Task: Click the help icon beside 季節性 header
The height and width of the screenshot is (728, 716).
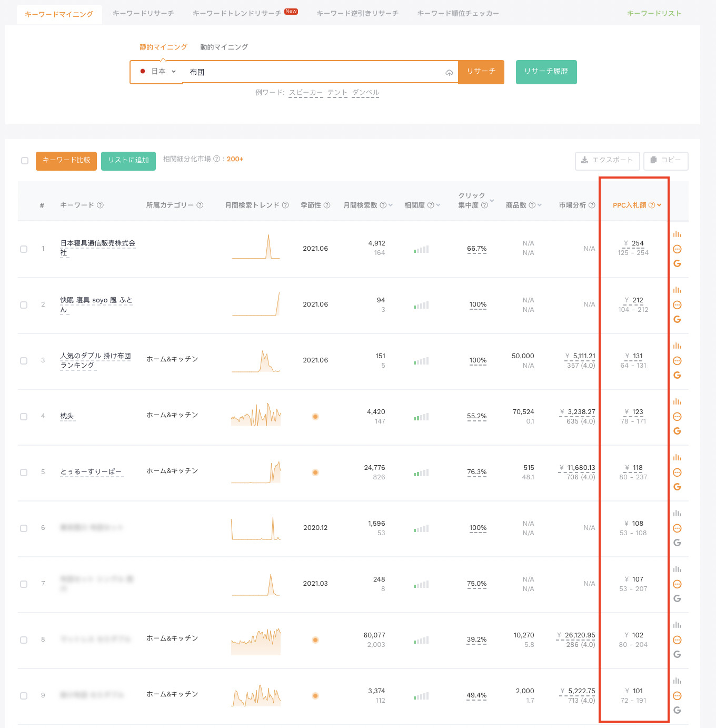Action: 327,205
